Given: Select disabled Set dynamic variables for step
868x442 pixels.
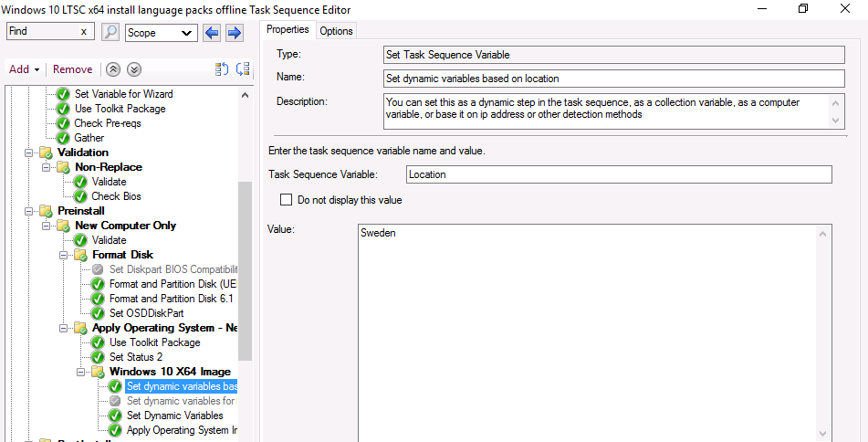Looking at the screenshot, I should (x=182, y=401).
